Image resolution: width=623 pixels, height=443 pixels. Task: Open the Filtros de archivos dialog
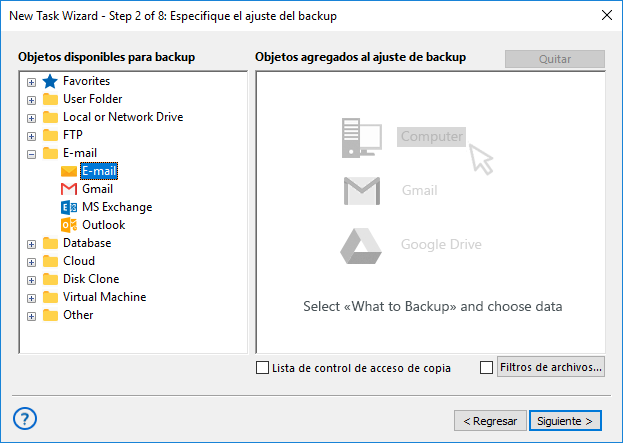(550, 367)
